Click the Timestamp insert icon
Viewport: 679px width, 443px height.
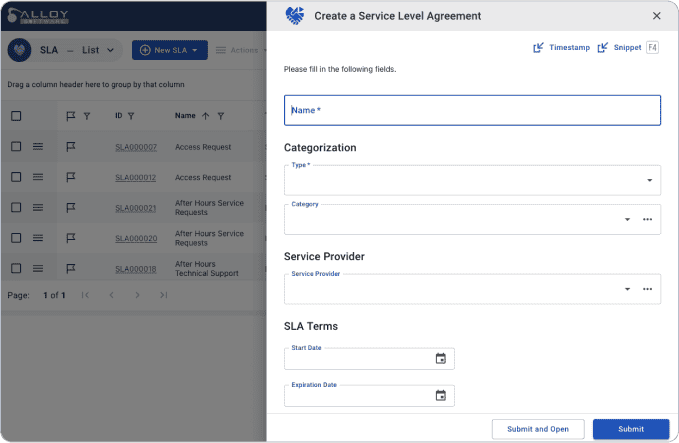pyautogui.click(x=538, y=48)
